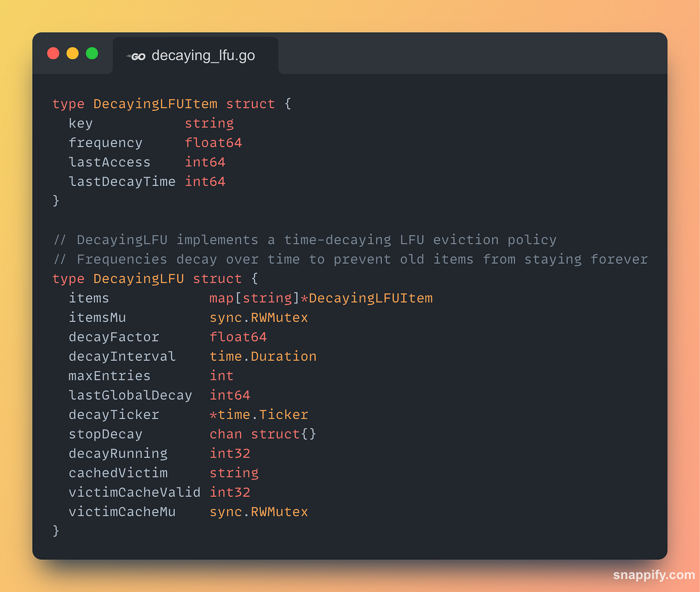Click the 'maxEntries' field name
The width and height of the screenshot is (700, 592).
click(110, 376)
